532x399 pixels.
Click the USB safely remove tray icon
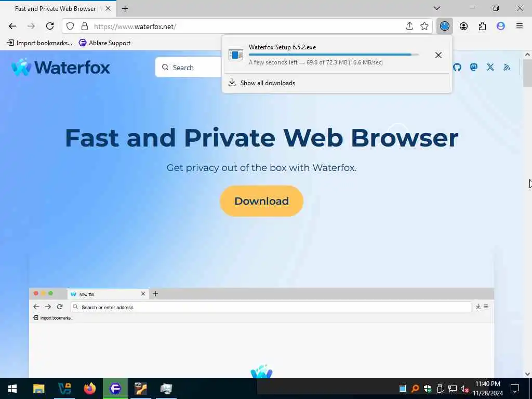tap(440, 389)
